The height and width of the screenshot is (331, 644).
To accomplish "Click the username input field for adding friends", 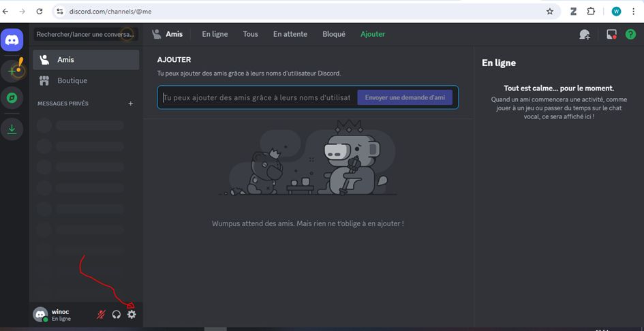I will [x=258, y=97].
